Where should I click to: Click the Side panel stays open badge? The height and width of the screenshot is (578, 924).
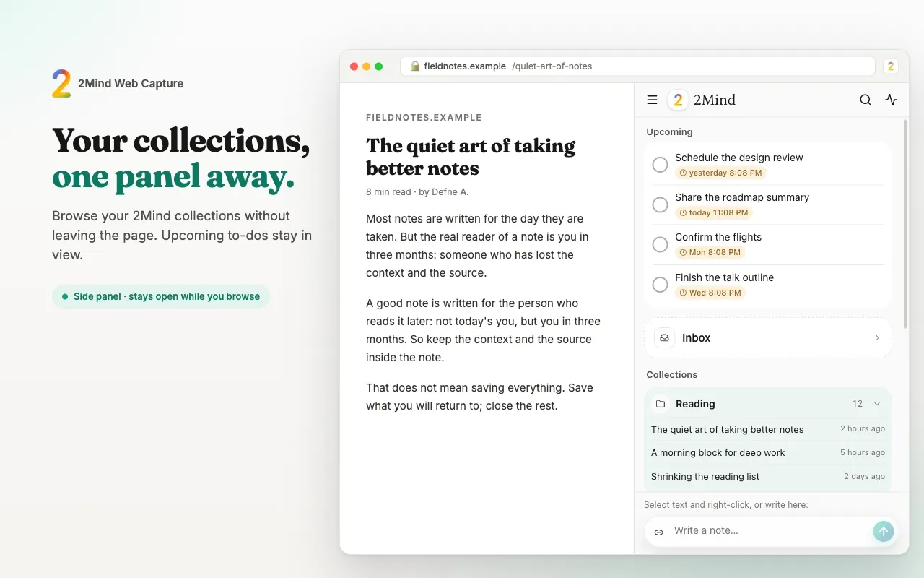coord(161,296)
